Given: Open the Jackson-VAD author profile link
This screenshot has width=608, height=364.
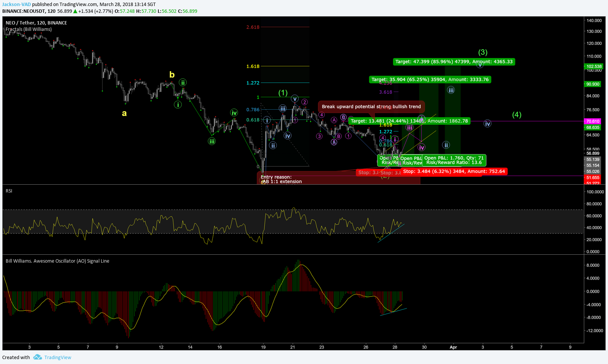Looking at the screenshot, I should [17, 5].
